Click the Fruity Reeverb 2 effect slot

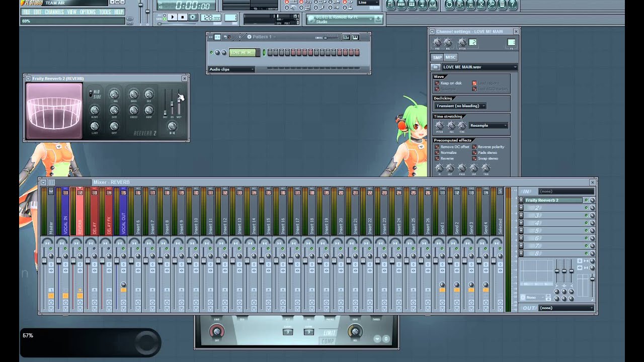(553, 200)
